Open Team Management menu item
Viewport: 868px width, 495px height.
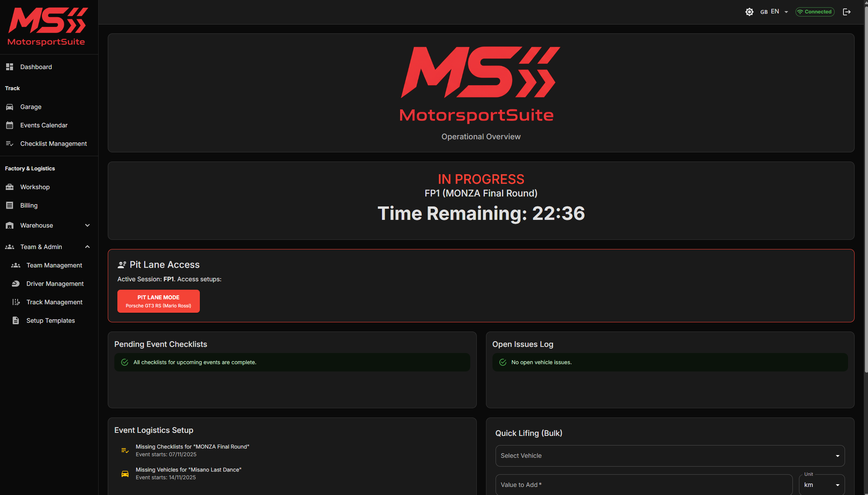point(54,266)
